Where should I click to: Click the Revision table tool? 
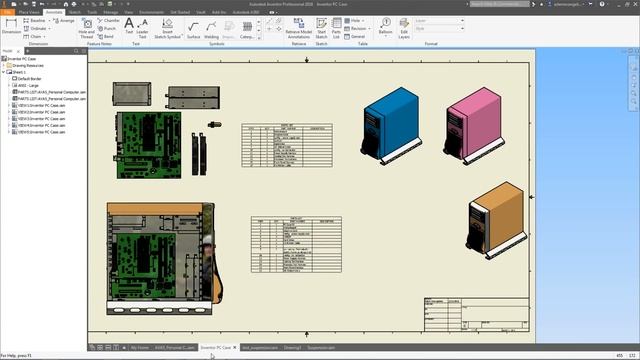pos(356,29)
